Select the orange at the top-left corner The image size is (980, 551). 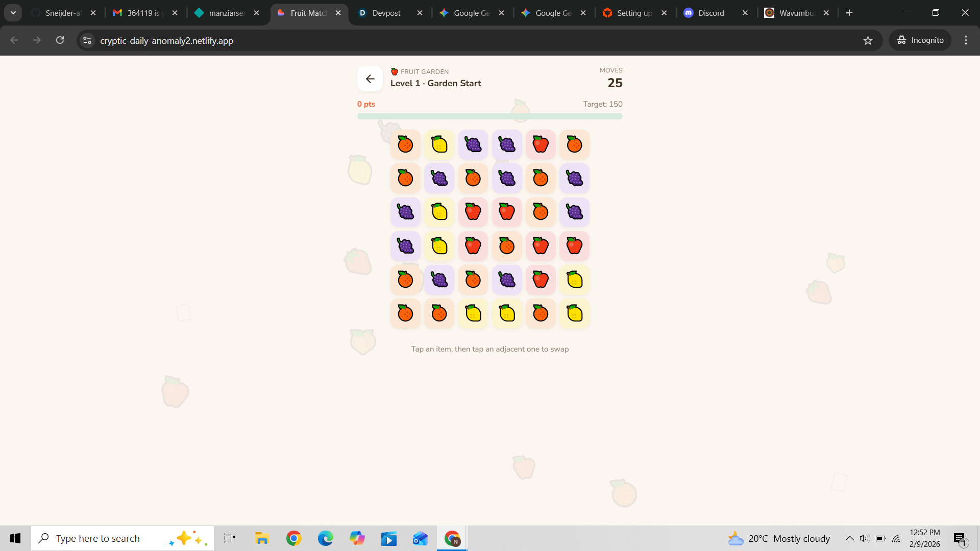[x=405, y=144]
